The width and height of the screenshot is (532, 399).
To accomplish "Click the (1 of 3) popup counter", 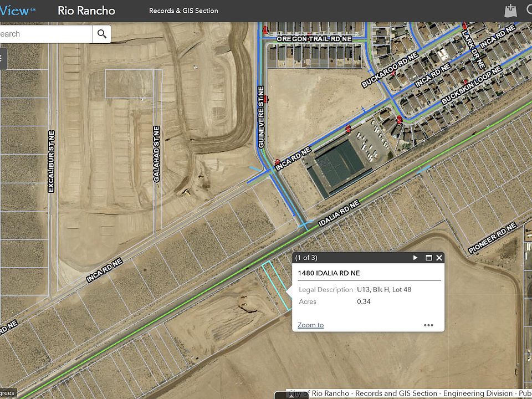I will [x=306, y=258].
